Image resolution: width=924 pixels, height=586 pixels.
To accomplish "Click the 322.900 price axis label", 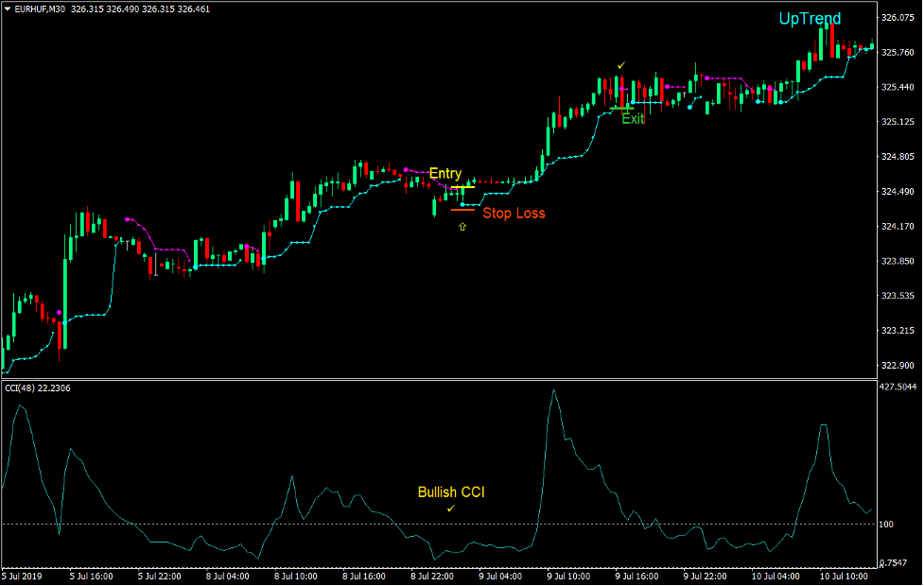I will [899, 366].
